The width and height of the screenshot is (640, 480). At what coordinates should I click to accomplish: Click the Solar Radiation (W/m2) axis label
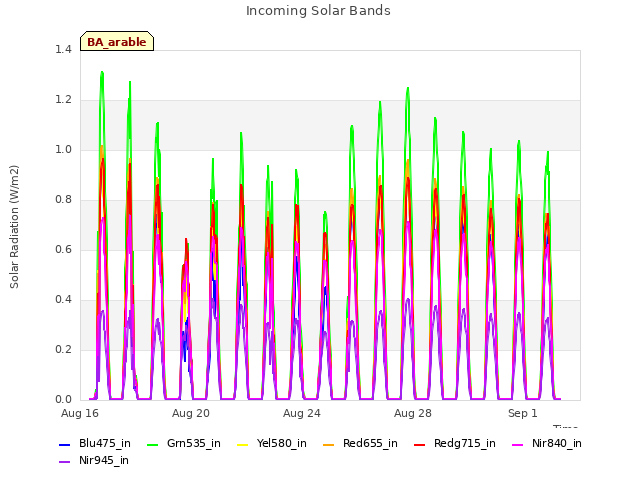tap(14, 227)
